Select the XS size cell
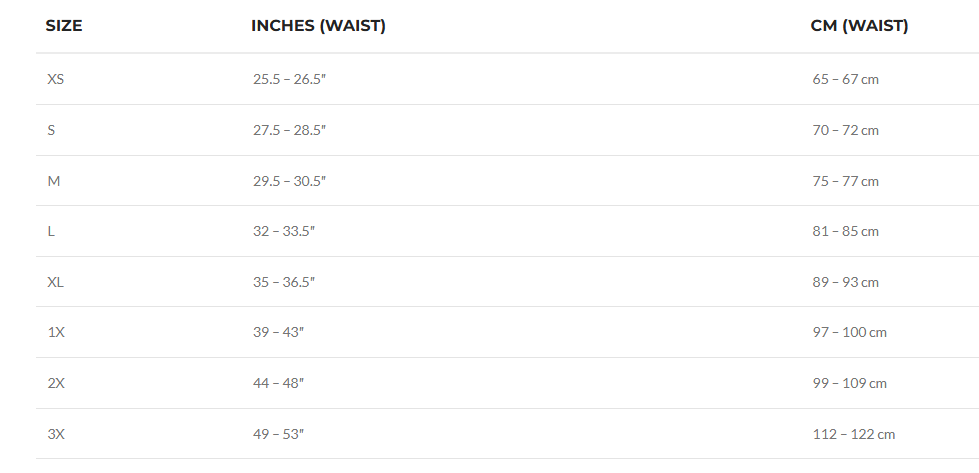This screenshot has height=473, width=979. click(x=56, y=79)
